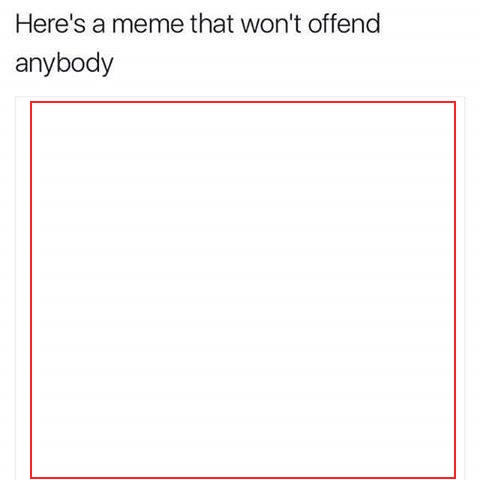
Task: Click the right edge of the red border
Action: [455, 290]
